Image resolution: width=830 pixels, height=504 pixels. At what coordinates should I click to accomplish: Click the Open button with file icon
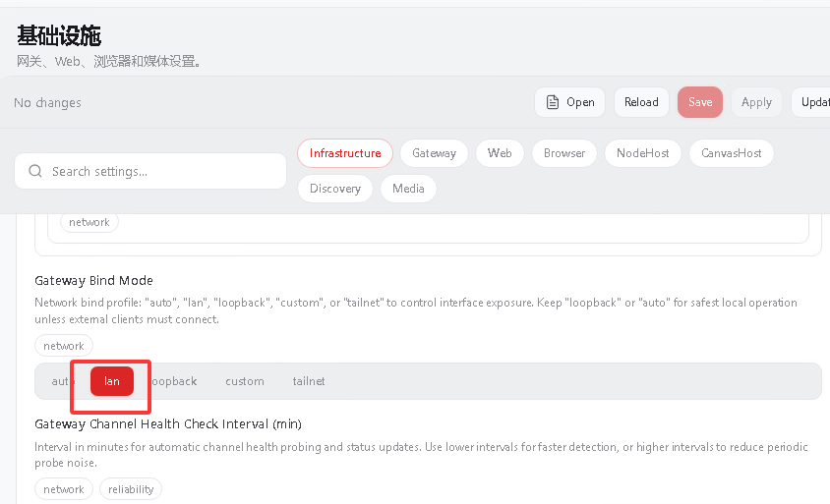tap(569, 102)
